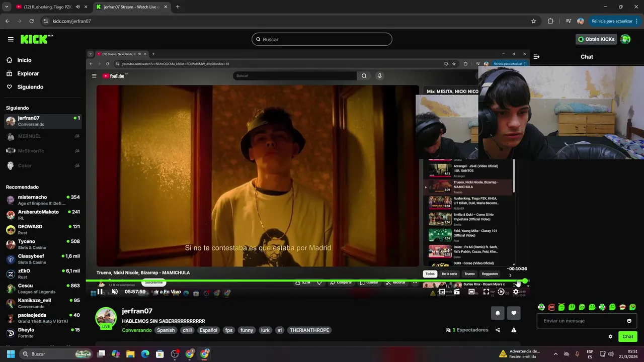This screenshot has width=644, height=362.
Task: Show hidden system tray icons chevron
Action: 555,354
